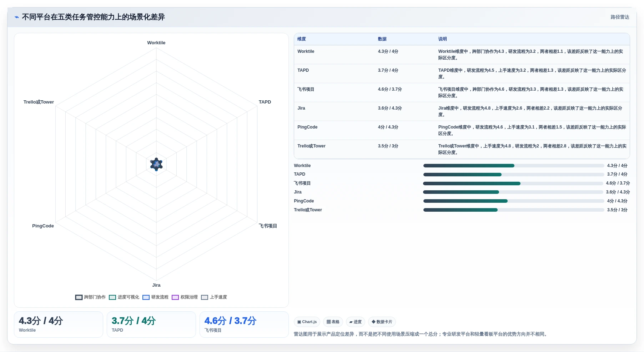Screen dimensions: 644x352
Task: Toggle the 权限治理 legend series
Action: tap(185, 297)
